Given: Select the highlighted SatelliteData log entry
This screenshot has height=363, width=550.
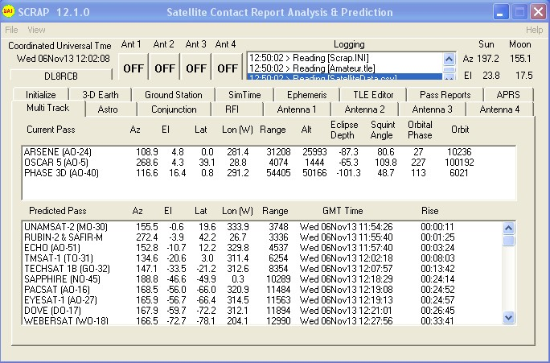Looking at the screenshot, I should (x=345, y=77).
